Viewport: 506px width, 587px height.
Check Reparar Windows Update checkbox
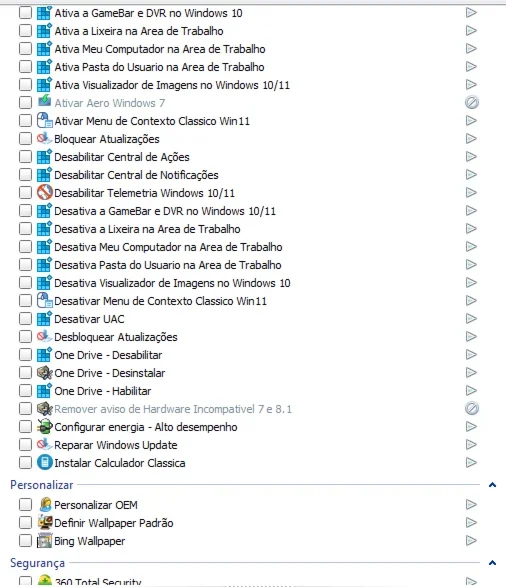pyautogui.click(x=25, y=445)
